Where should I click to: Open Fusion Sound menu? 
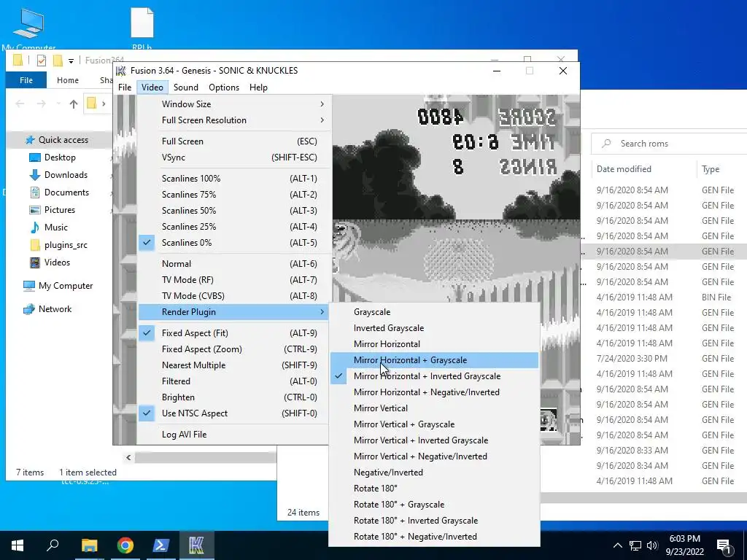[x=186, y=87]
